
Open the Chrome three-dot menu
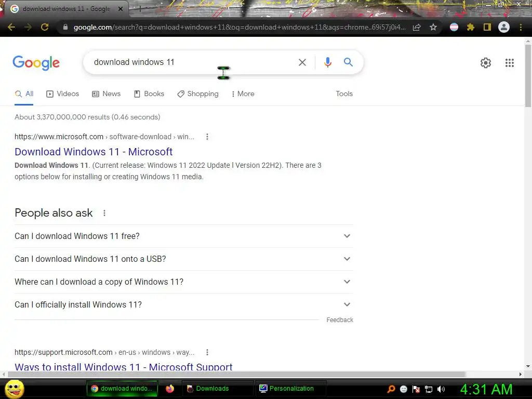click(x=521, y=27)
